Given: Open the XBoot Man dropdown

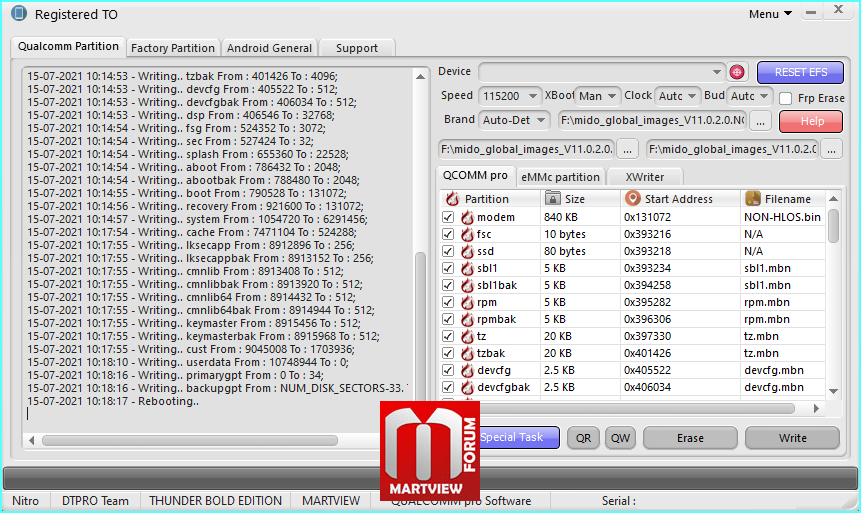Looking at the screenshot, I should (x=597, y=96).
